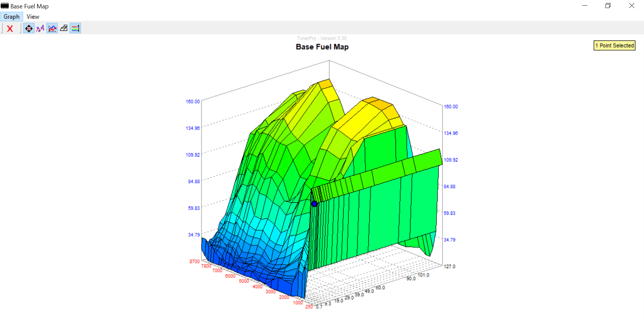This screenshot has height=320, width=644.
Task: Toggle the red and blue line chart icon
Action: point(52,29)
